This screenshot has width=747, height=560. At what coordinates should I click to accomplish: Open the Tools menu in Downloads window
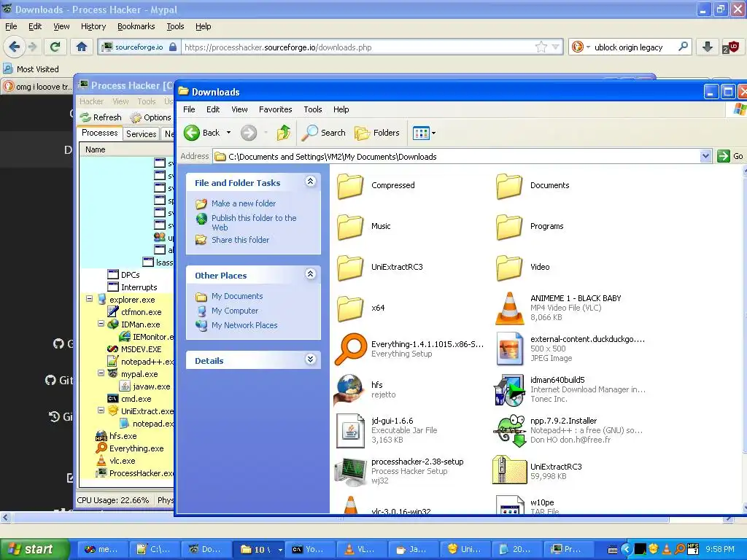click(313, 109)
